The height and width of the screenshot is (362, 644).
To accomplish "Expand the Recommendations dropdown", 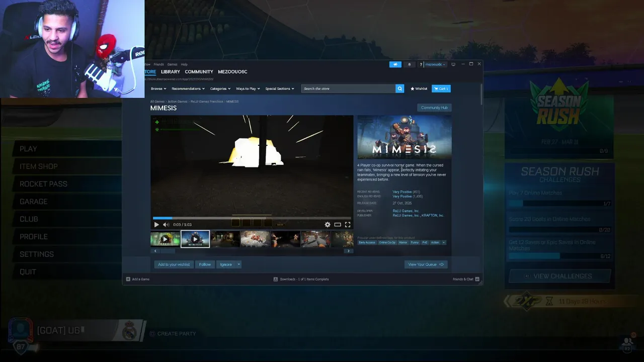I will [x=188, y=88].
